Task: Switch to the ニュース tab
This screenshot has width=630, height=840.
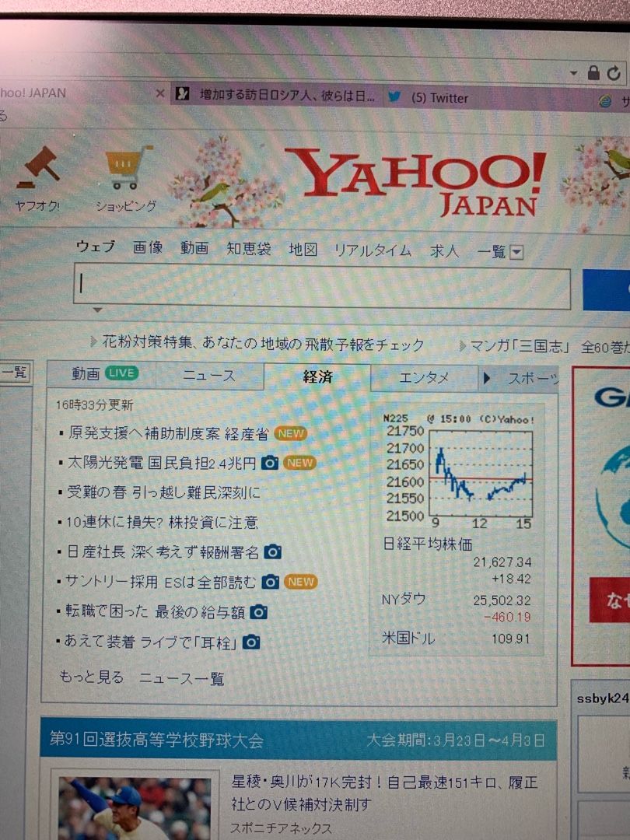Action: click(209, 375)
